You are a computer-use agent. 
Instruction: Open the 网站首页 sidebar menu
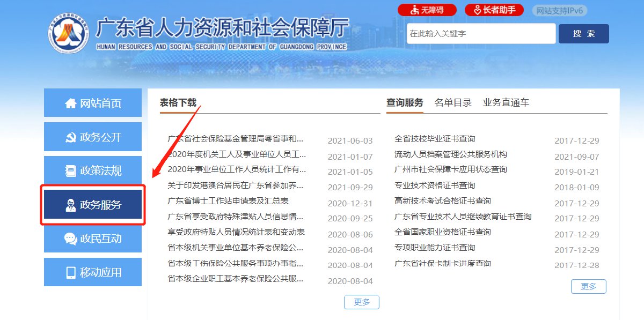coord(93,103)
